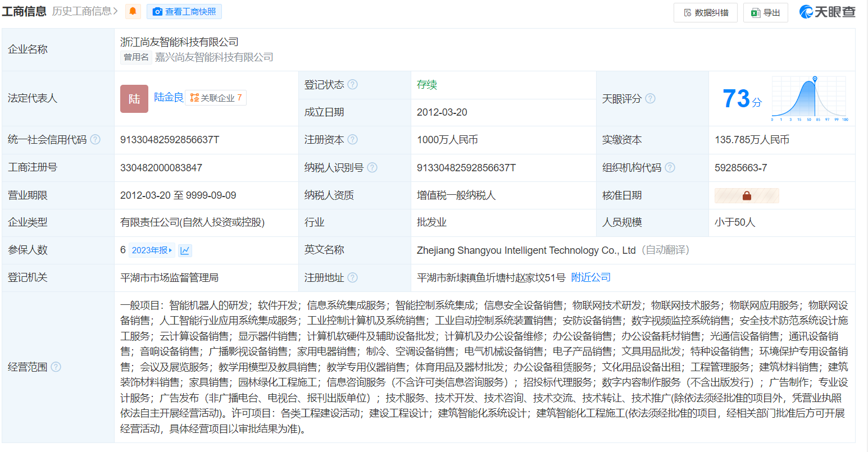Click the orange bell notification icon
This screenshot has width=868, height=452.
133,11
